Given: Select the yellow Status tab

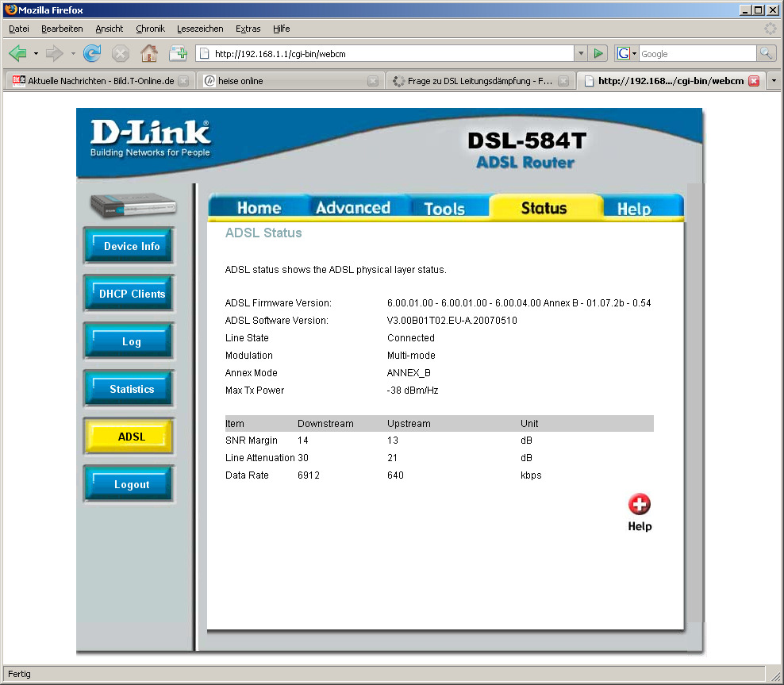Looking at the screenshot, I should (x=544, y=207).
